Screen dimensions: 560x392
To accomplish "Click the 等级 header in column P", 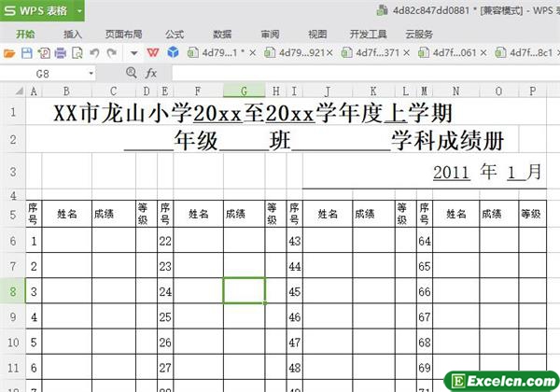I will [533, 214].
